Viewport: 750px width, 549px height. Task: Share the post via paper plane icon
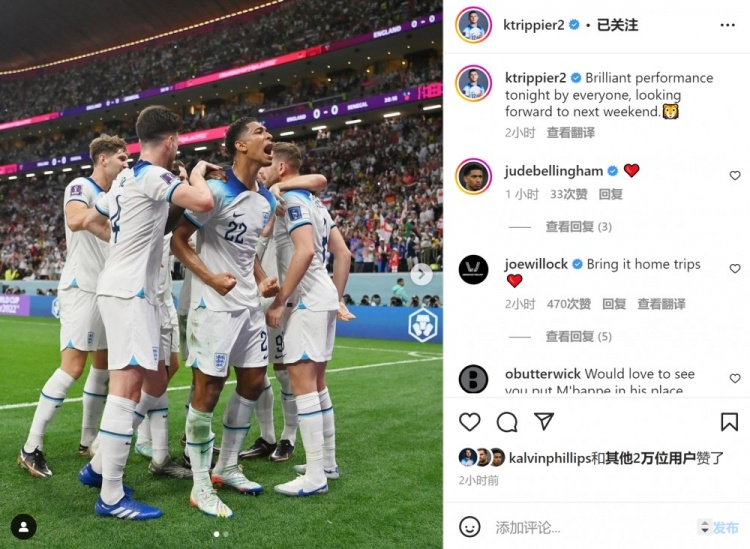544,421
